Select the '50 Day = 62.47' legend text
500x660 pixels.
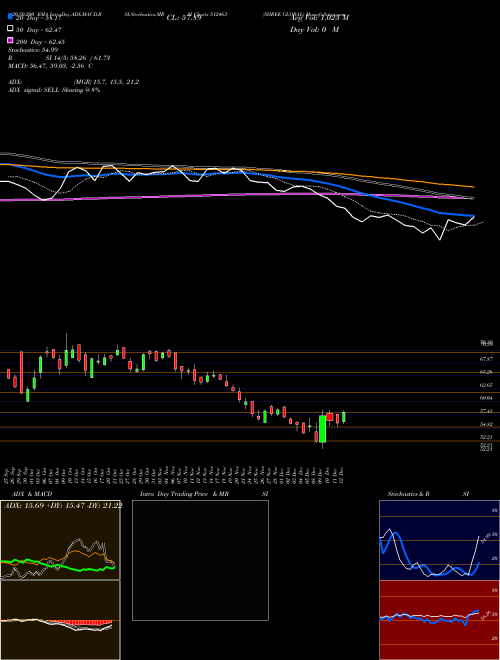pos(39,30)
